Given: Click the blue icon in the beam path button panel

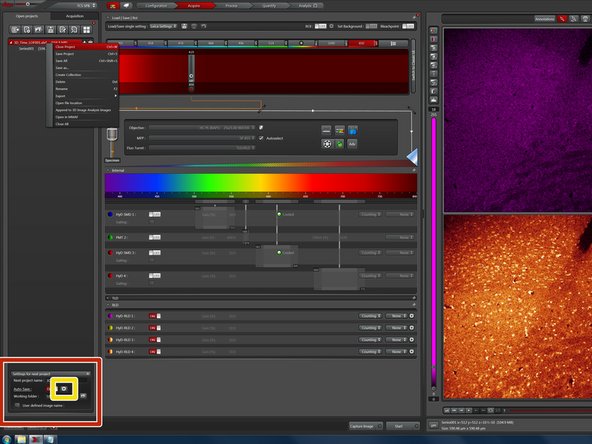Looking at the screenshot, I should (352, 131).
